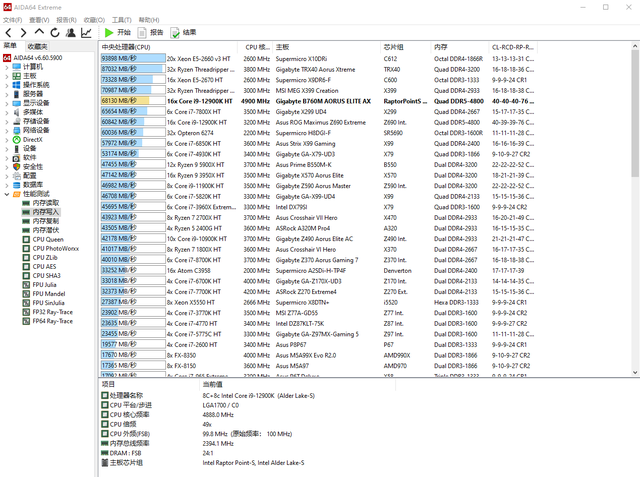
Task: Open the FPU Mandel benchmark
Action: coord(44,294)
